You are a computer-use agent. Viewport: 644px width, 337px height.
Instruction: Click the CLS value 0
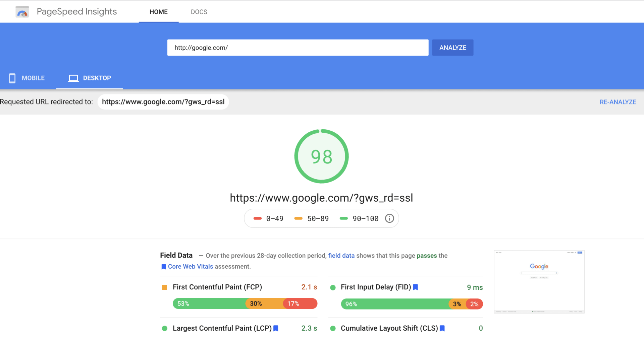481,328
